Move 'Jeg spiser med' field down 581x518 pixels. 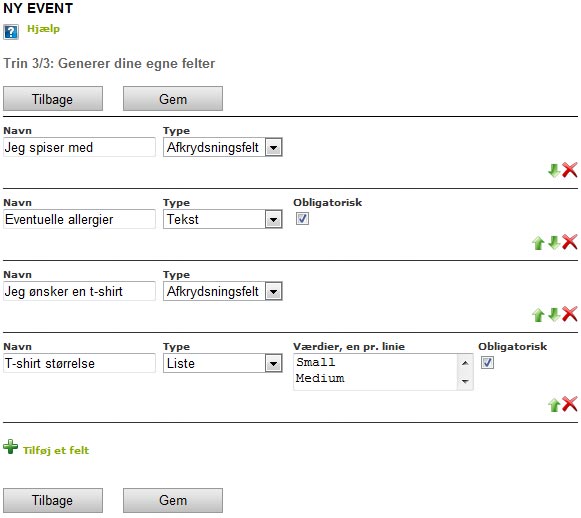point(554,170)
